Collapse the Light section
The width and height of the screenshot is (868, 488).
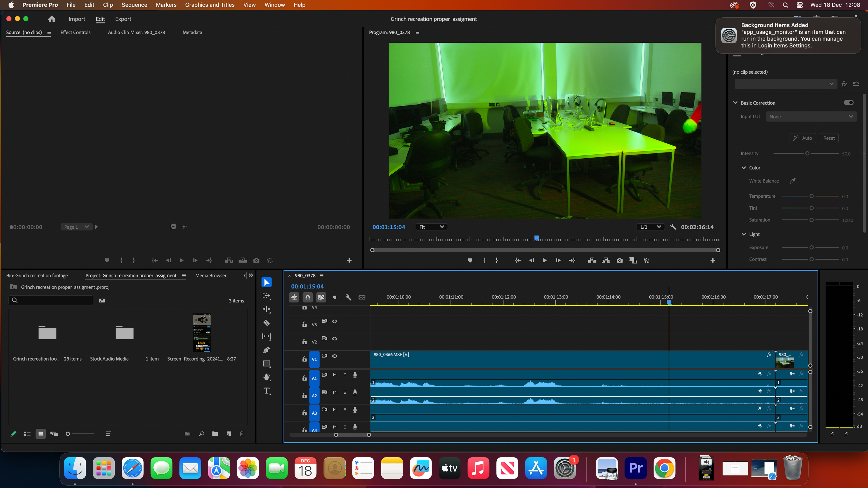pyautogui.click(x=744, y=235)
